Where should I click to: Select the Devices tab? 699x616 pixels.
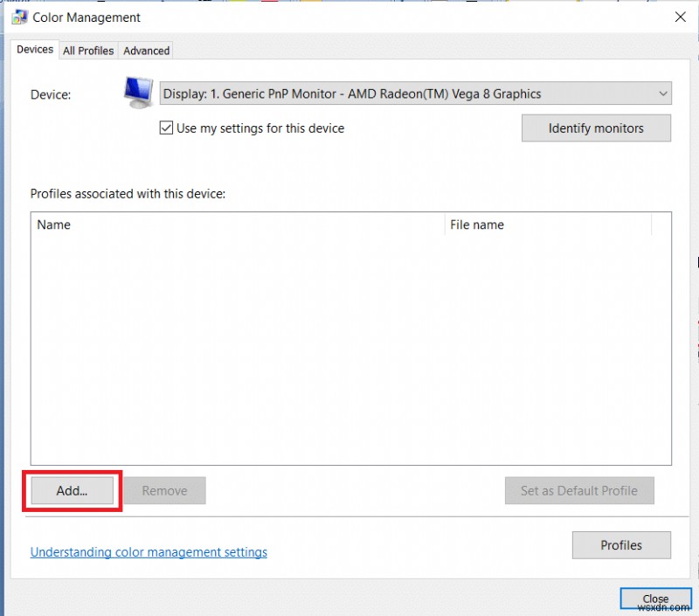pyautogui.click(x=34, y=50)
